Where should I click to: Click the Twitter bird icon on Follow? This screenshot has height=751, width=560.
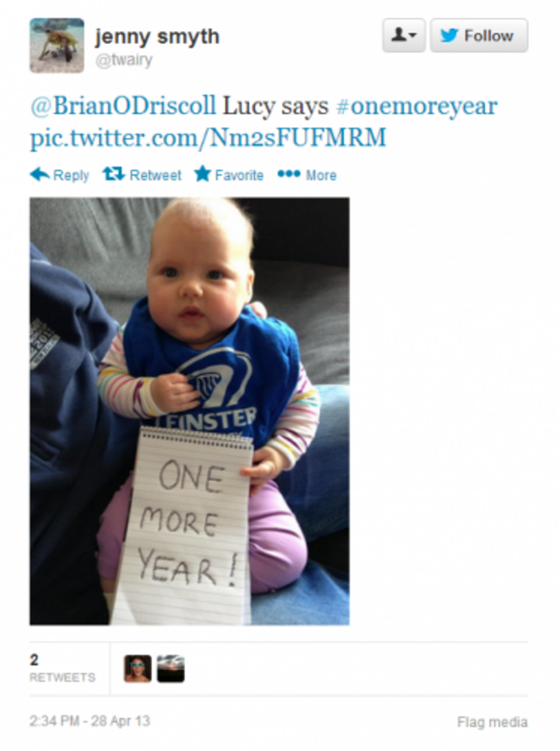449,35
